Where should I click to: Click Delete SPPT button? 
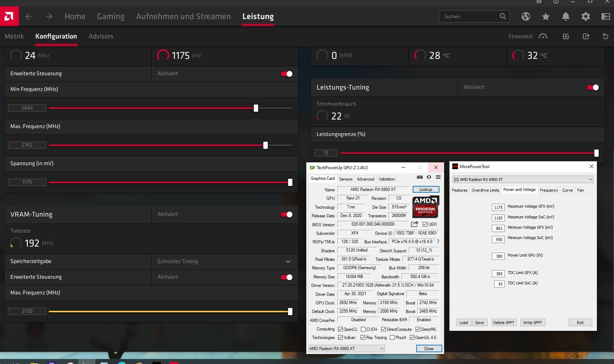pos(504,323)
